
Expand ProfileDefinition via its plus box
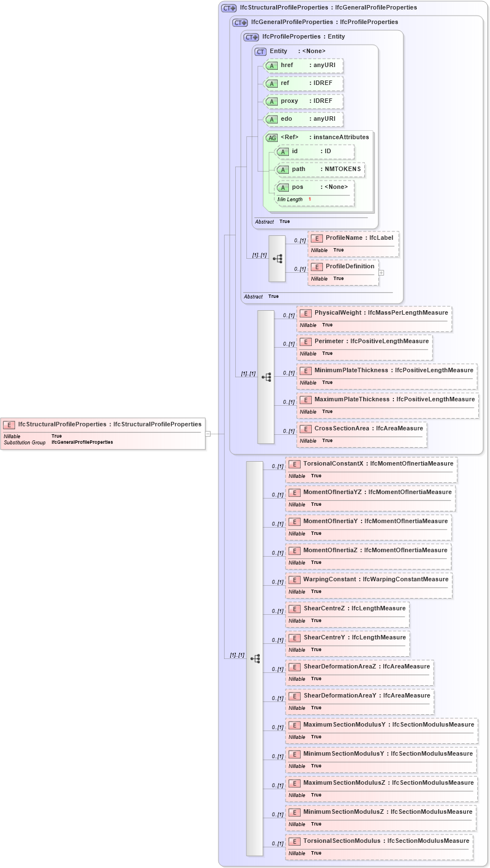coord(381,272)
